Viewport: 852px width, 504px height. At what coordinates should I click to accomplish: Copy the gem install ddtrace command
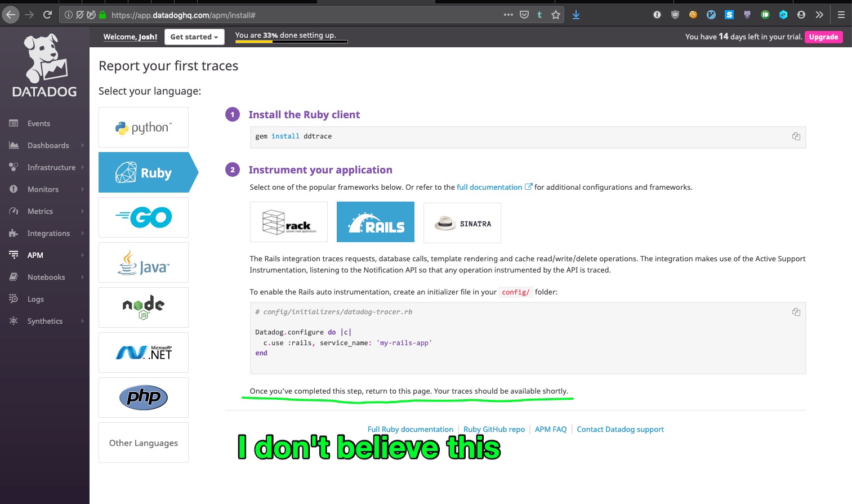point(796,136)
